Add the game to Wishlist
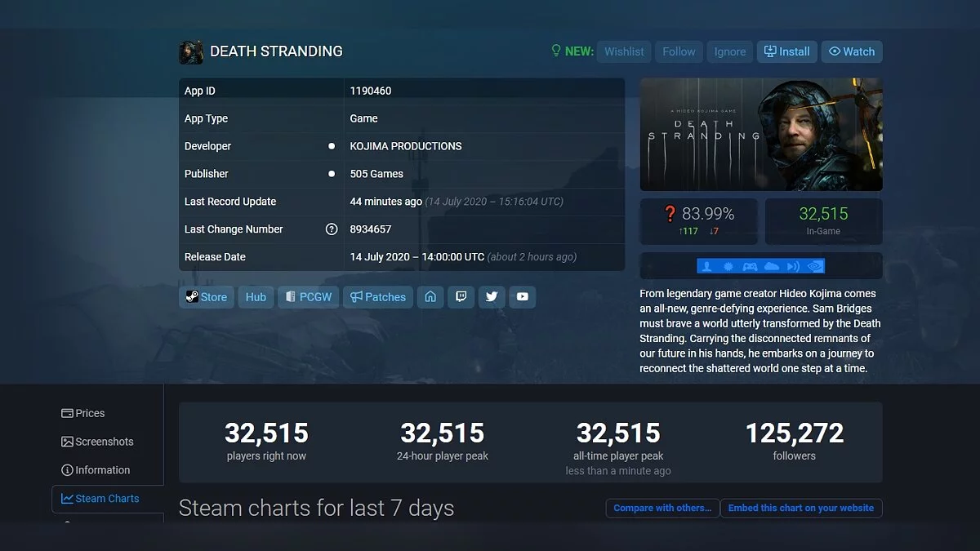The width and height of the screenshot is (980, 551). (624, 51)
